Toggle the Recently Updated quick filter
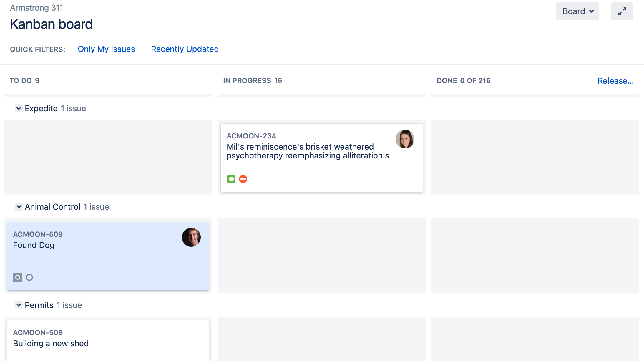The height and width of the screenshot is (361, 644). [185, 49]
